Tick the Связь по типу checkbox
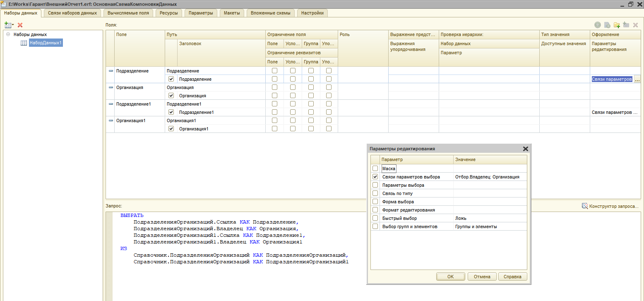644x301 pixels. [x=375, y=193]
